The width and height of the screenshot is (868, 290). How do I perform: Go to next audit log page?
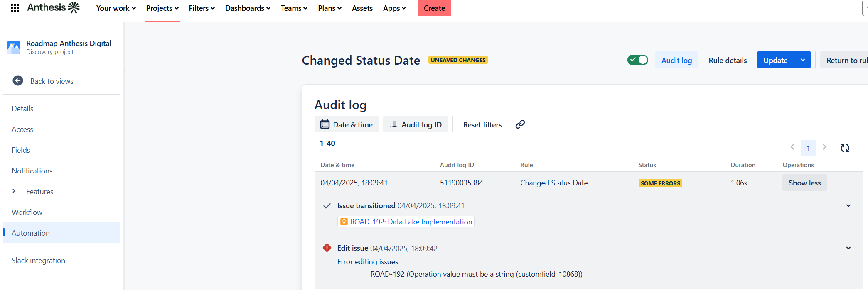pyautogui.click(x=824, y=147)
